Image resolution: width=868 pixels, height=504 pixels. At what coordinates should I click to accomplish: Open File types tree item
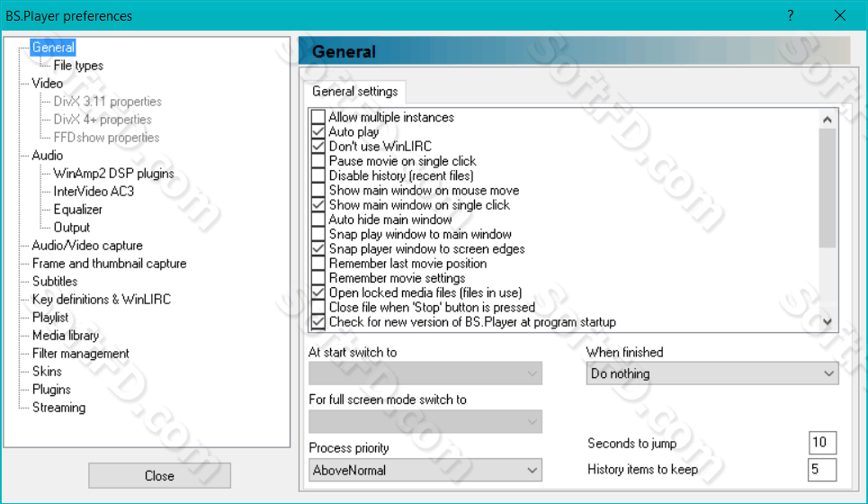(78, 66)
